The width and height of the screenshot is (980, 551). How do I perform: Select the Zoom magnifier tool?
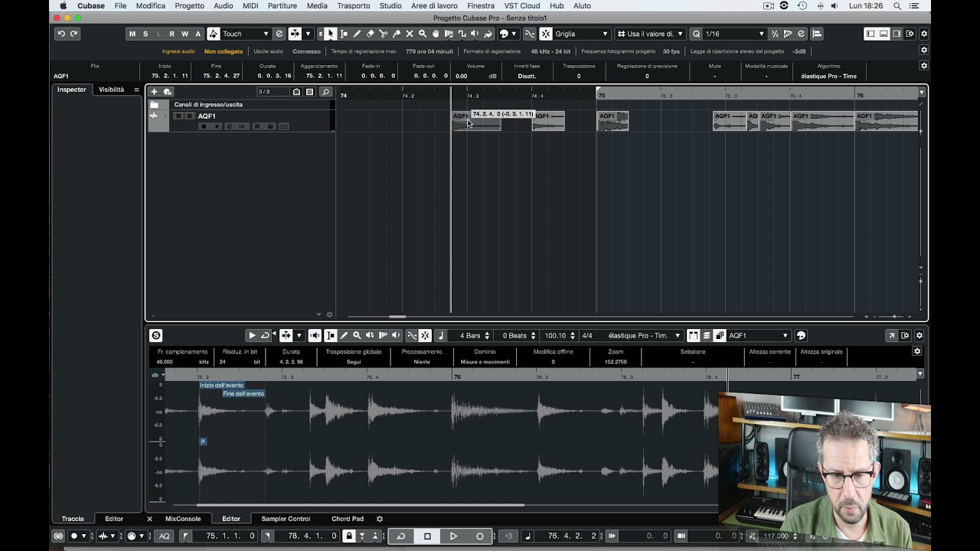coord(422,34)
